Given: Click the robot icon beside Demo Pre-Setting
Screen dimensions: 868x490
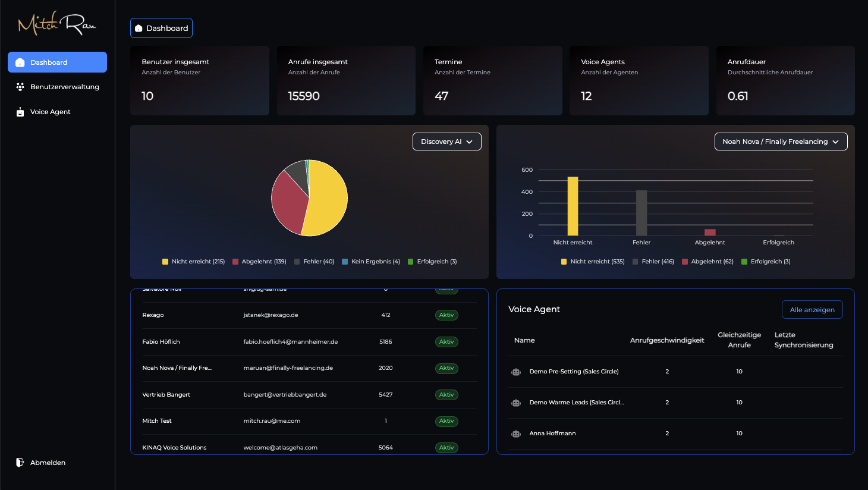Looking at the screenshot, I should tap(515, 371).
